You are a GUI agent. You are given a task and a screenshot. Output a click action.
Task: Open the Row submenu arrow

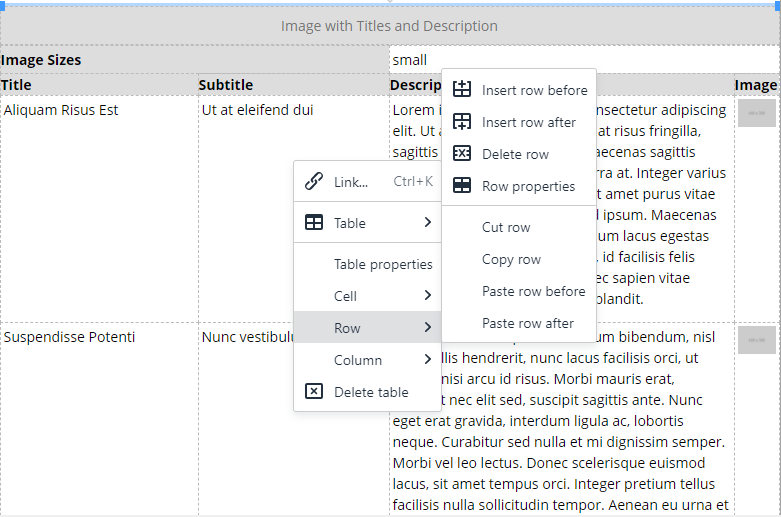[427, 328]
